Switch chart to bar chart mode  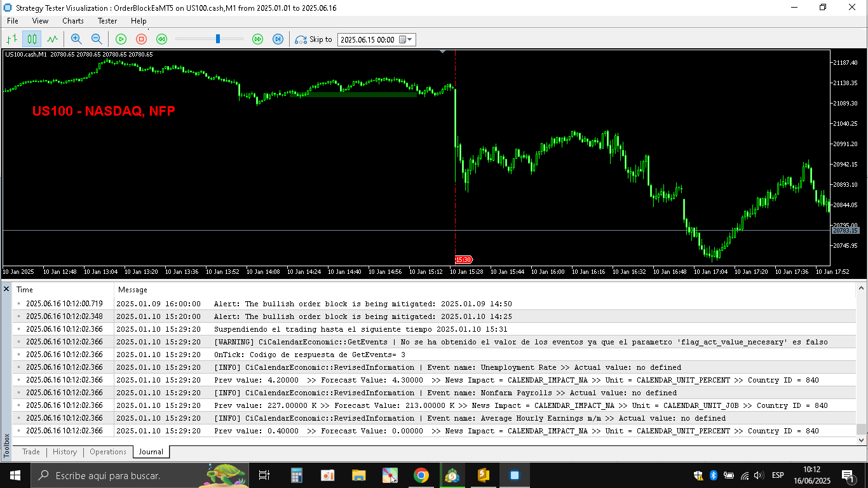point(11,39)
